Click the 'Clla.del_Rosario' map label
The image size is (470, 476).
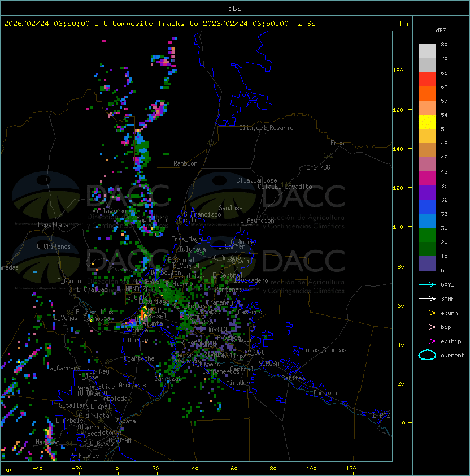(266, 128)
